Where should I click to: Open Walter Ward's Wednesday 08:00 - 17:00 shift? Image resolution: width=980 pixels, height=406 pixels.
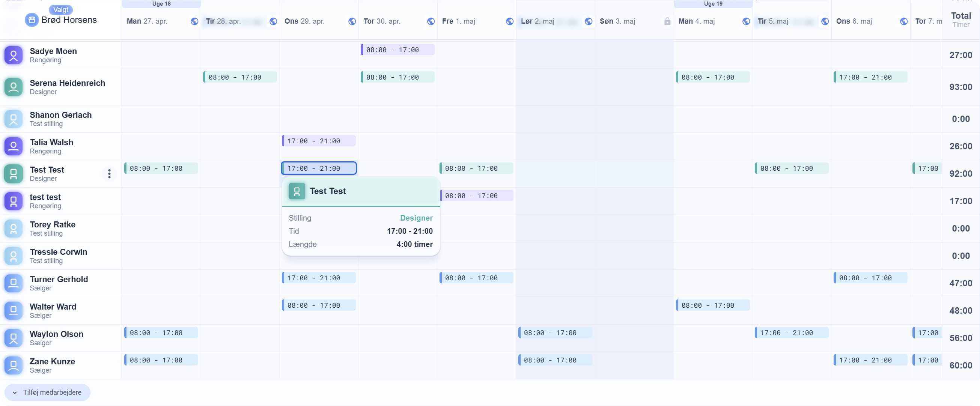[319, 305]
